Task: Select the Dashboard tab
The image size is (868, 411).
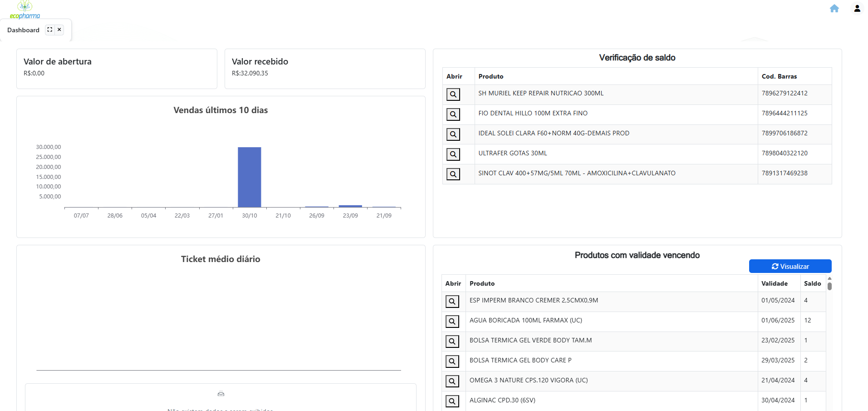Action: 23,30
